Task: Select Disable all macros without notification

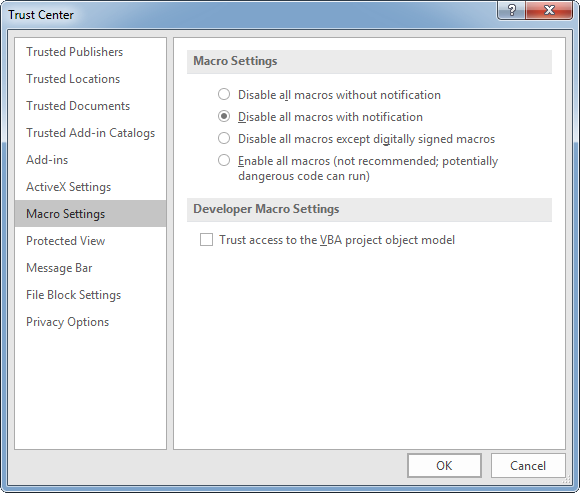Action: tap(224, 94)
